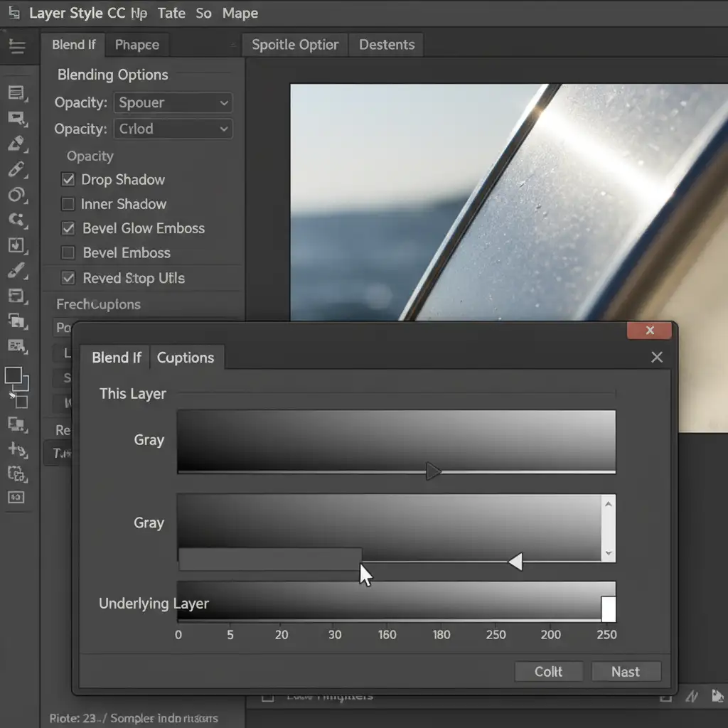Switch to the Cuptions tab in dialog

(186, 358)
